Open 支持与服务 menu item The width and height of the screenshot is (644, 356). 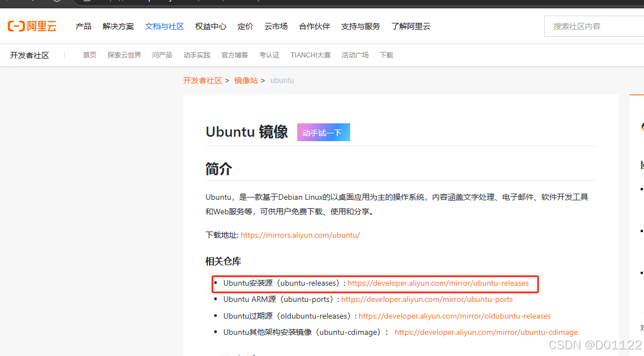[361, 26]
